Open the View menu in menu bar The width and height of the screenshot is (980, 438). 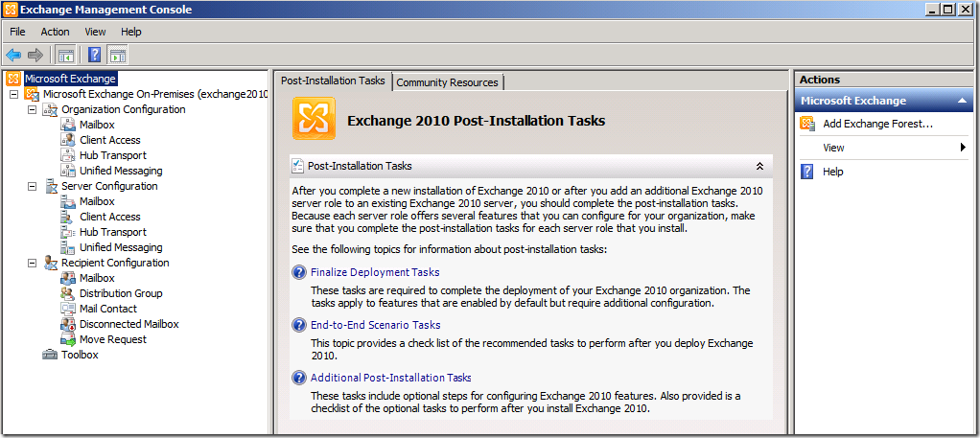[96, 32]
